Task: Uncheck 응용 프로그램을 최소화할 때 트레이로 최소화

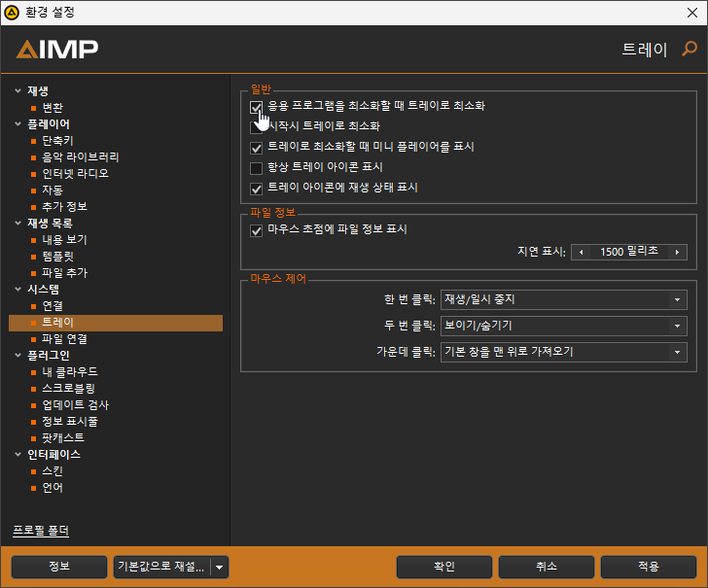Action: [256, 107]
